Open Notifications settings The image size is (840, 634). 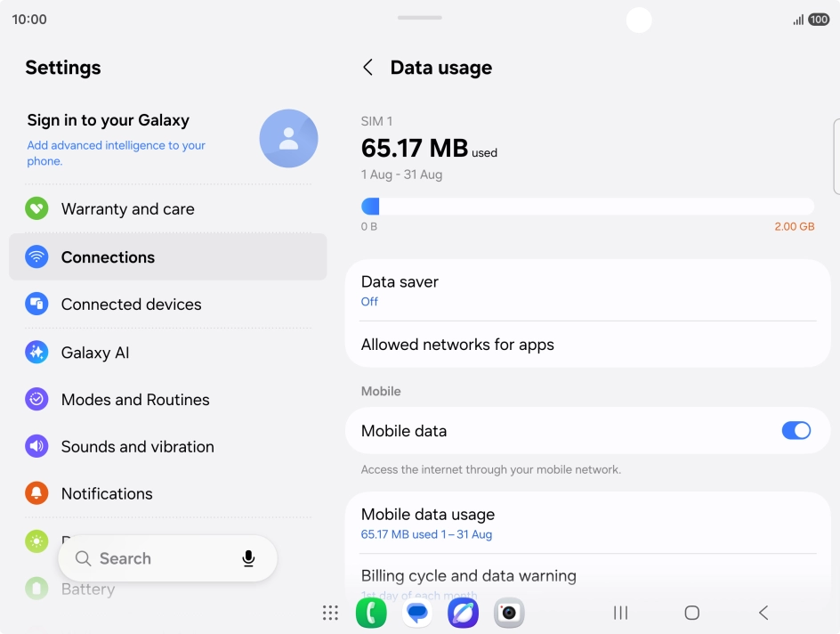coord(168,493)
